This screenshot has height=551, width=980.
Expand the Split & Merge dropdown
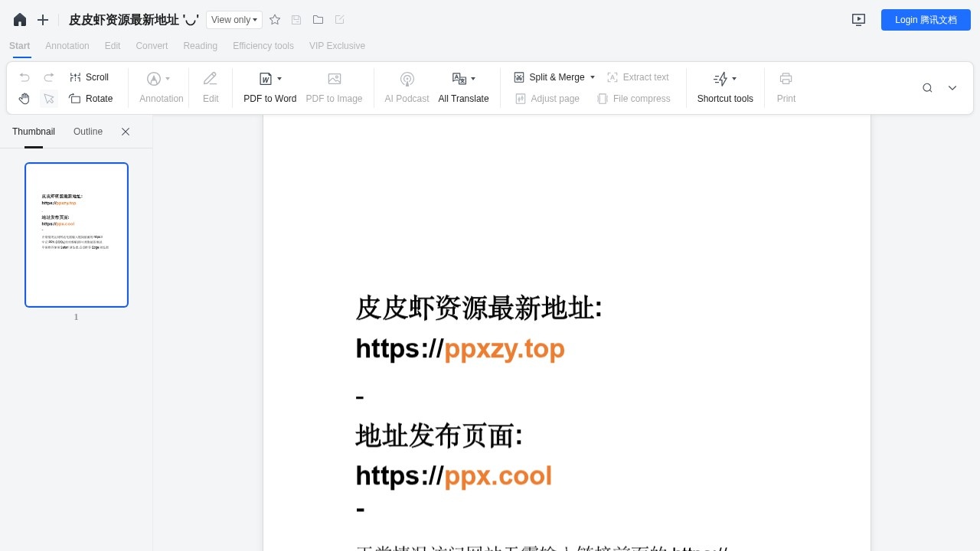pos(592,77)
